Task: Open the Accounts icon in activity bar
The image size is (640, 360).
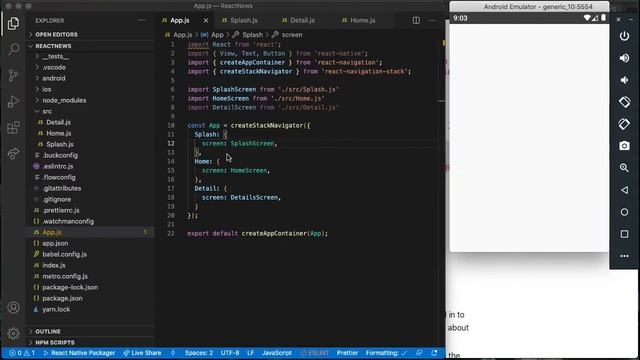Action: (13, 307)
